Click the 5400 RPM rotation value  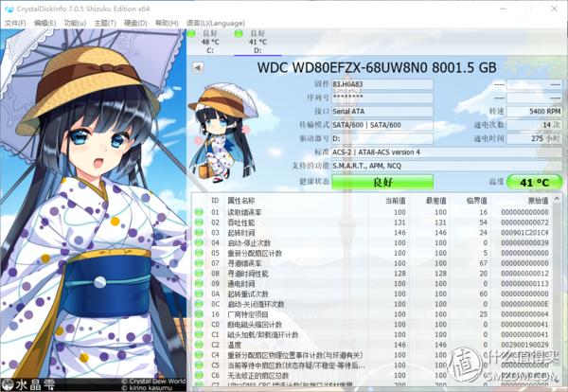coord(534,111)
